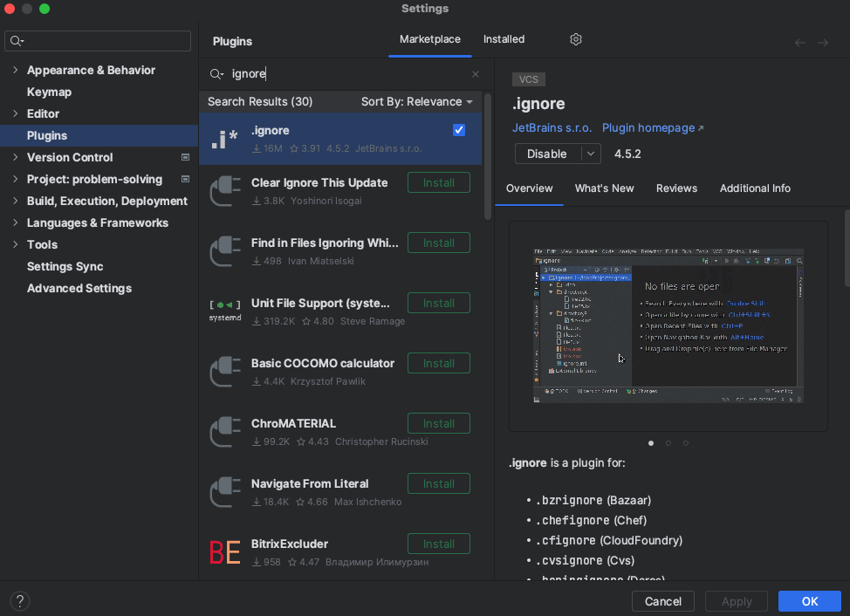Expand the Editor settings section

[x=15, y=113]
